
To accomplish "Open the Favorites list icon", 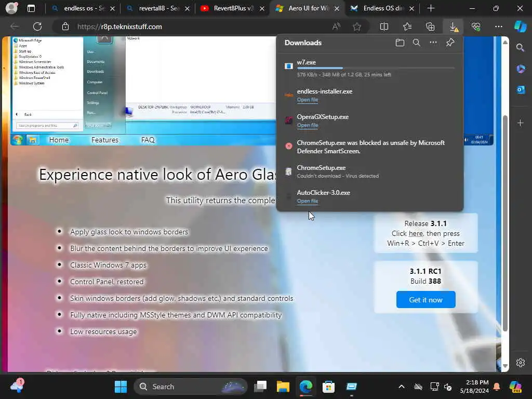I will click(x=407, y=26).
